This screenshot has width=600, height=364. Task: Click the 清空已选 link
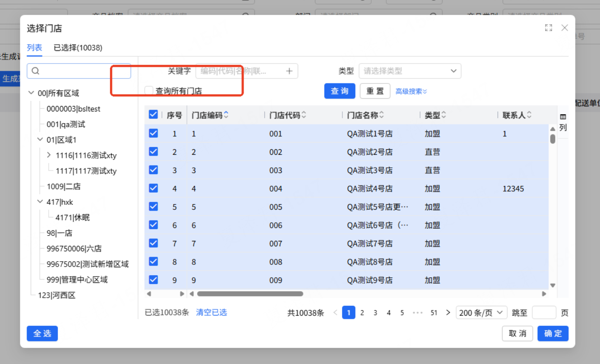212,313
